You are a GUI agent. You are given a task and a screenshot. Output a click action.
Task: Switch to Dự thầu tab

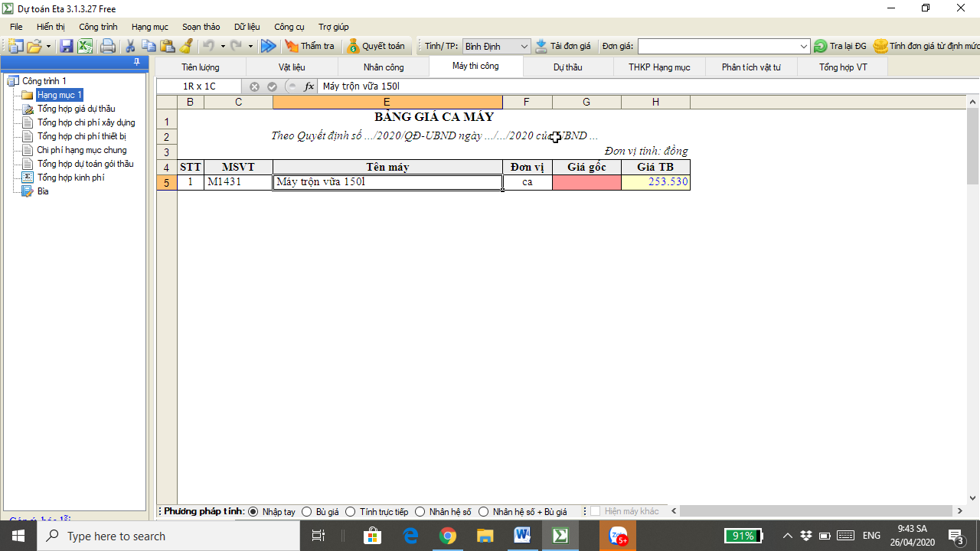[568, 67]
